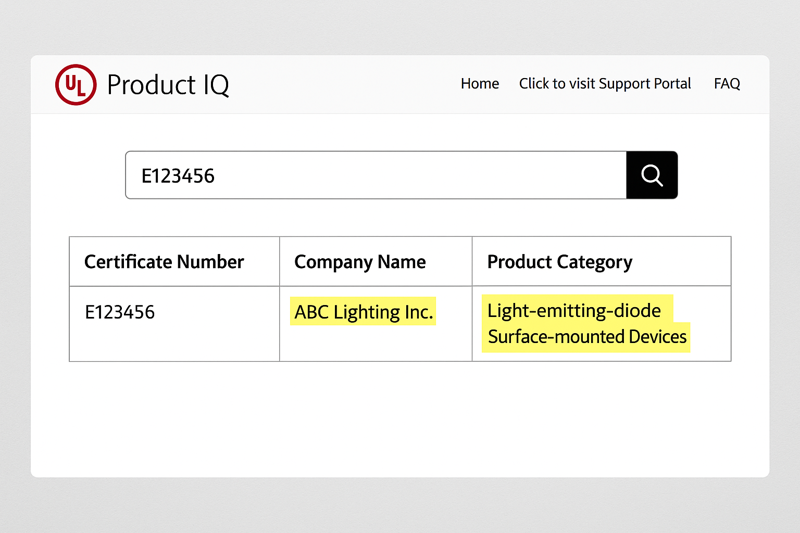Click the magnifying glass search button
This screenshot has height=533, width=800.
click(652, 175)
